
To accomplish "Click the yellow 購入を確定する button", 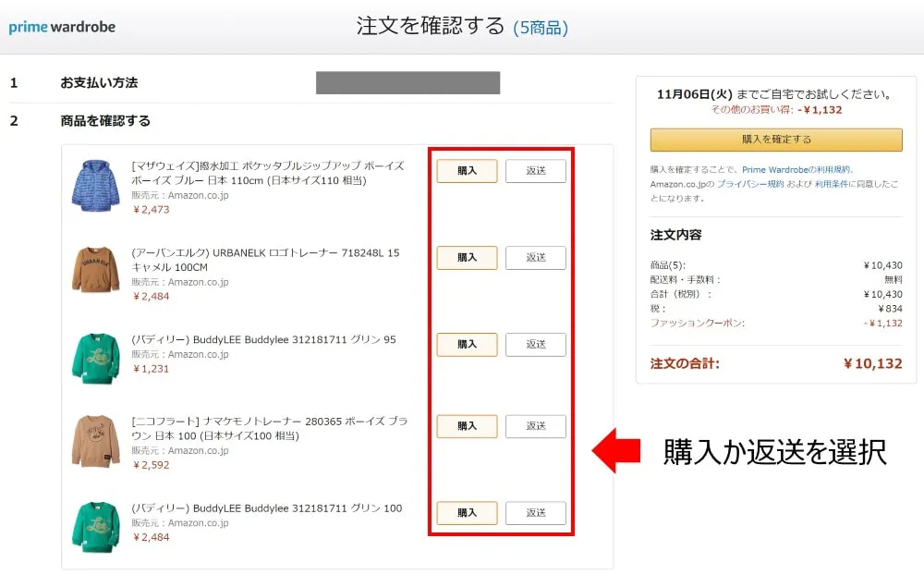I will 776,140.
